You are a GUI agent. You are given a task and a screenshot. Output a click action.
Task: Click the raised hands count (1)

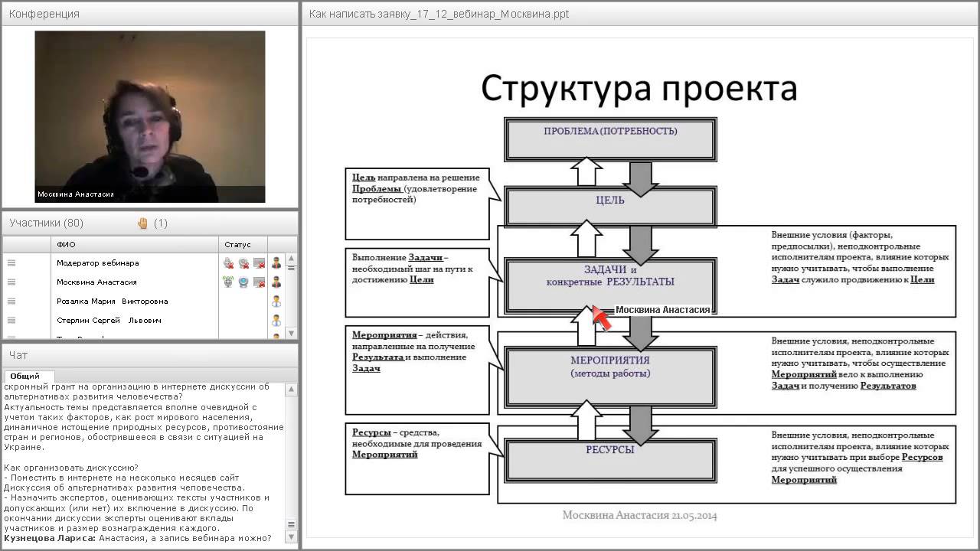click(161, 223)
